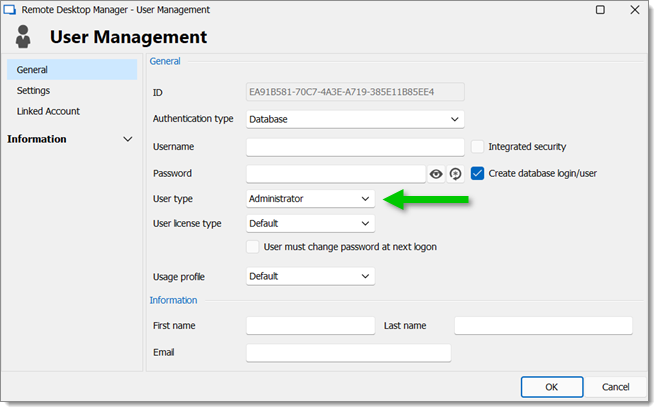Viewport: 659px width, 412px height.
Task: Uncheck Create database login/user
Action: [477, 174]
